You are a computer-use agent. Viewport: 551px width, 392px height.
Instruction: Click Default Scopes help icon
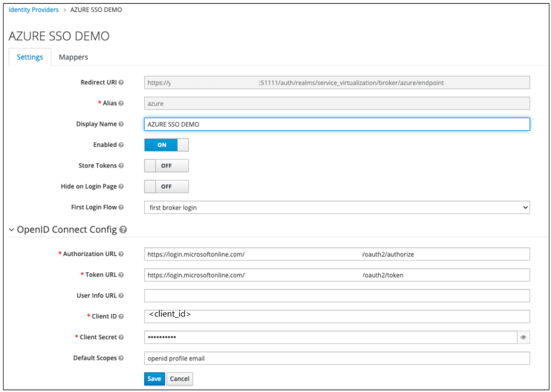coord(121,358)
